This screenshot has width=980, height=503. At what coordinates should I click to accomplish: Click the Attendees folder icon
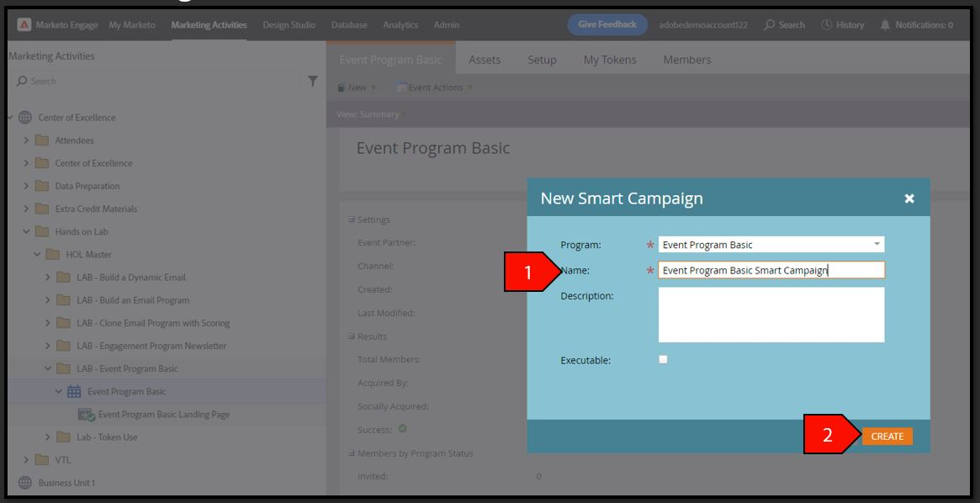pos(42,140)
